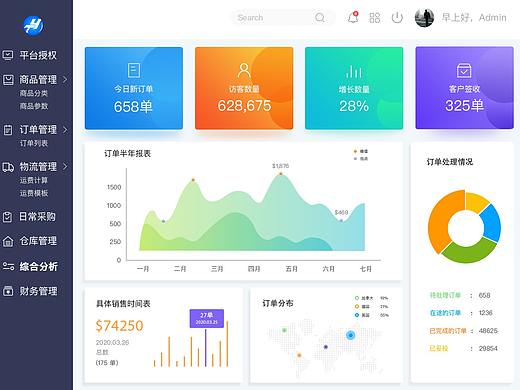Click the box icon on 客户签收 card

point(464,70)
